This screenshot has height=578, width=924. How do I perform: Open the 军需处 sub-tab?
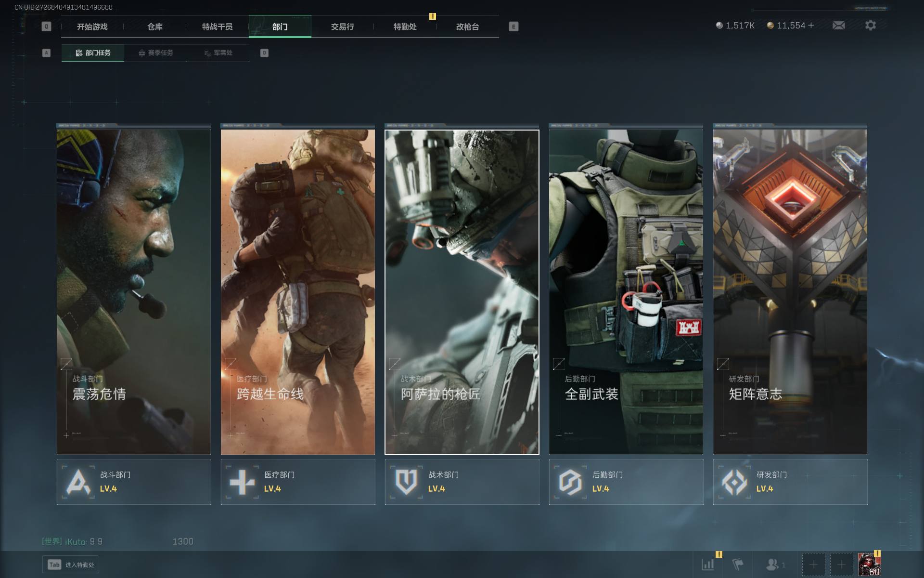[218, 53]
